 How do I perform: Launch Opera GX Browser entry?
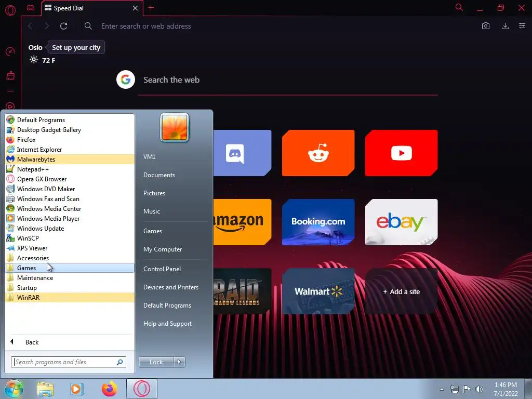click(x=70, y=179)
